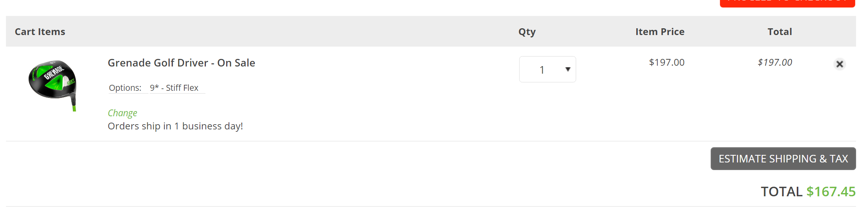Click the Orders ship in 1 business day text

tap(175, 126)
